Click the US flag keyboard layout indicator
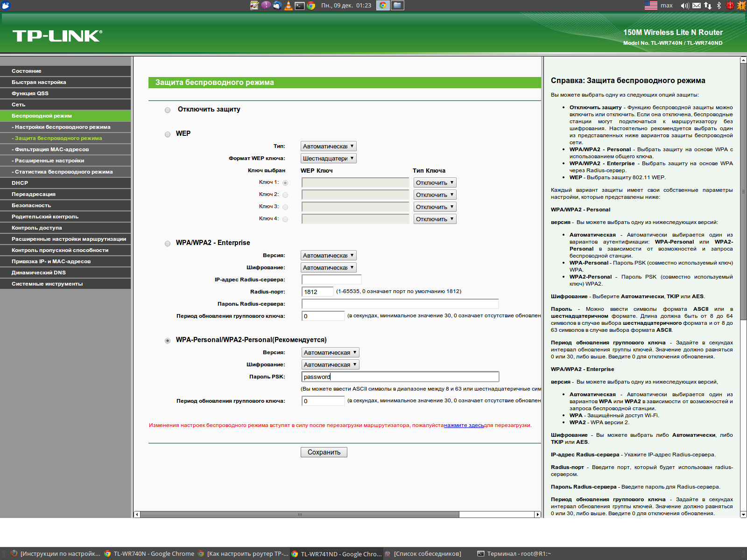Screen dimensions: 747x560 651,6
